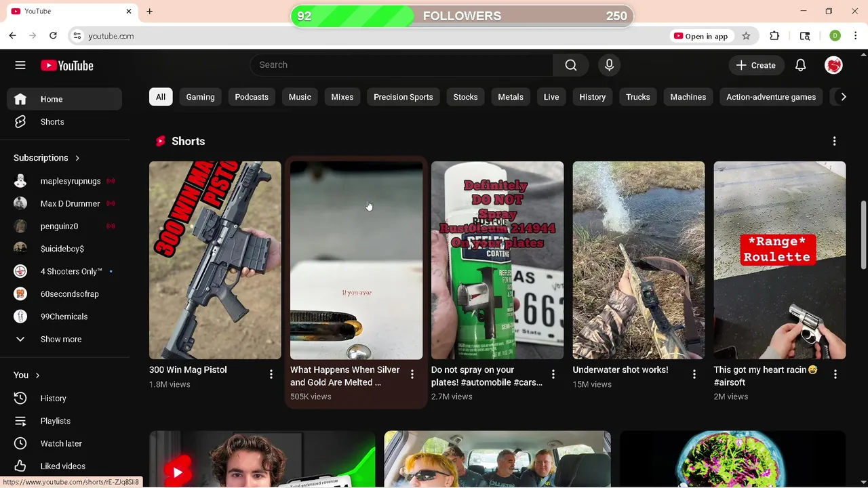The width and height of the screenshot is (868, 488).
Task: Open the hamburger guide menu
Action: [20, 65]
